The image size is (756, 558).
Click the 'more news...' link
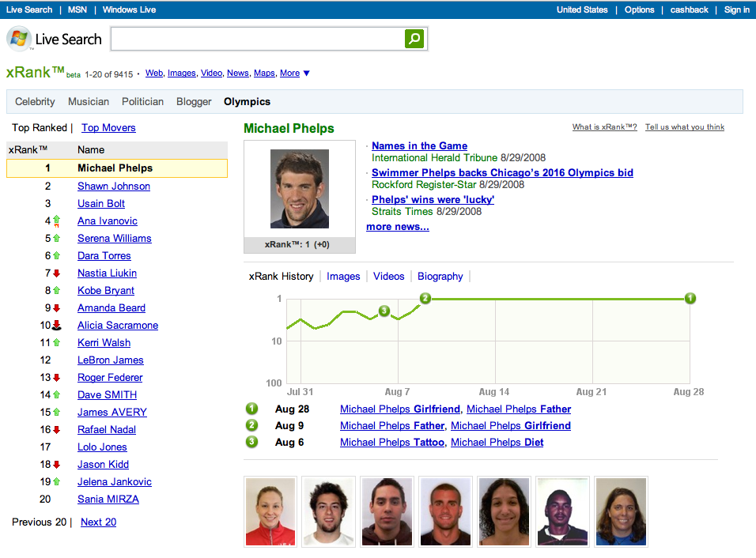(397, 227)
